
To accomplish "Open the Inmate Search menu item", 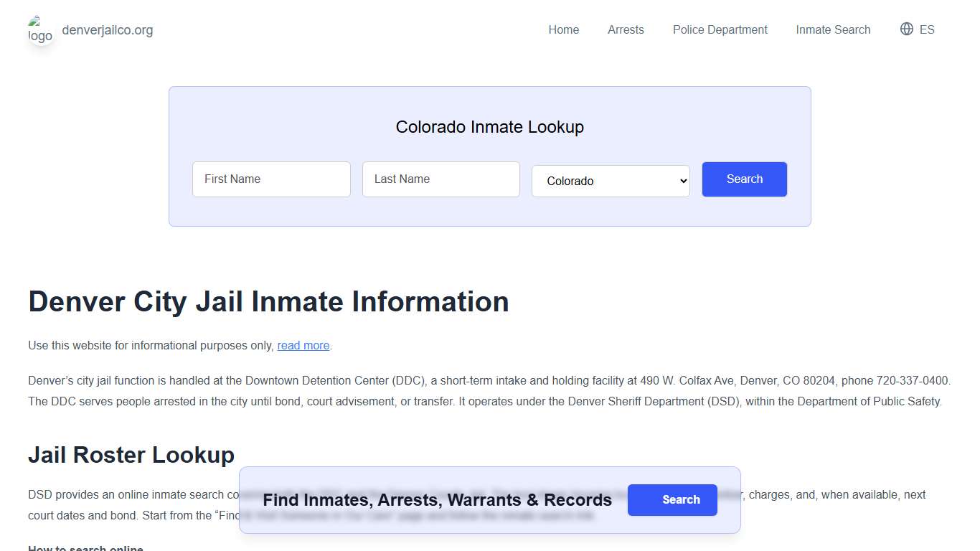I will point(833,29).
